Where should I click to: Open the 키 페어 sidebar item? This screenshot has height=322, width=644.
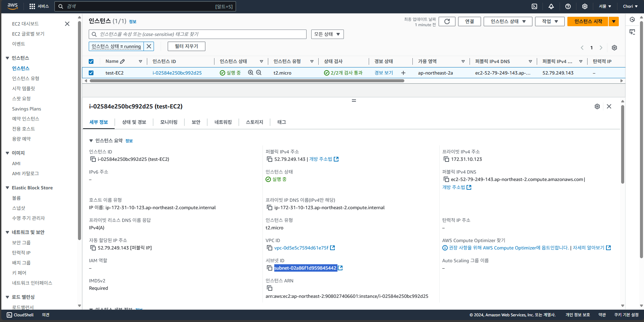19,273
